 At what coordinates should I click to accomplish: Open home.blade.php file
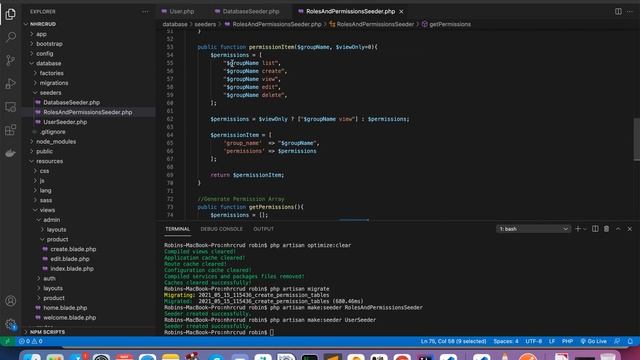click(x=65, y=308)
